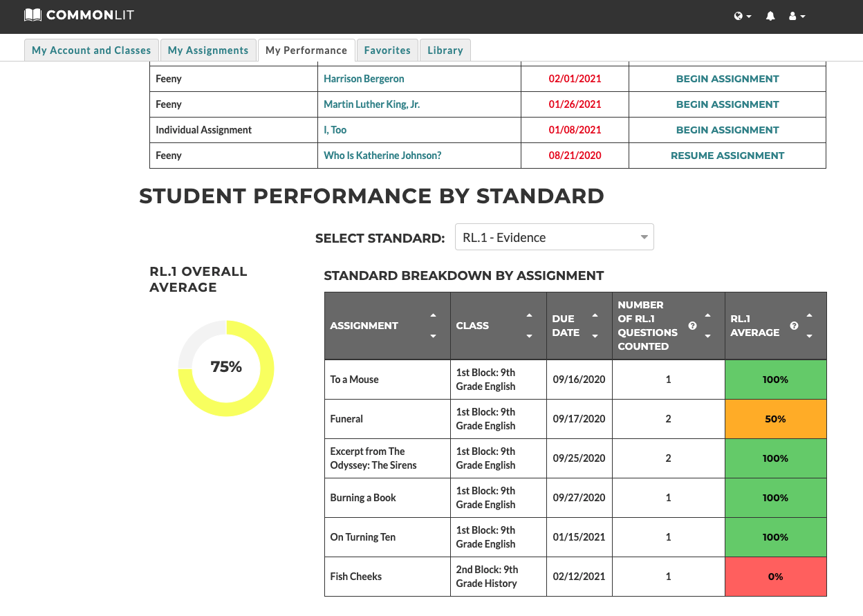Click the globe language icon
The width and height of the screenshot is (863, 616).
[x=739, y=15]
